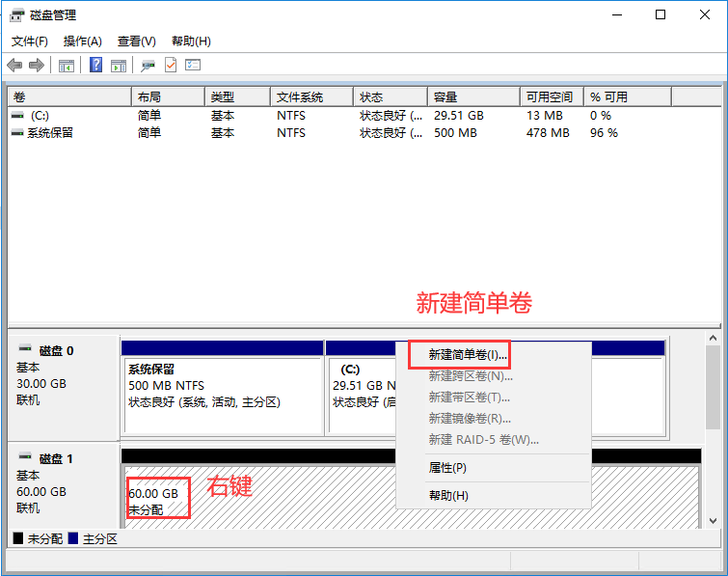Screen dimensions: 728x576
Task: Sort by the 文件系统 column header
Action: click(x=312, y=97)
